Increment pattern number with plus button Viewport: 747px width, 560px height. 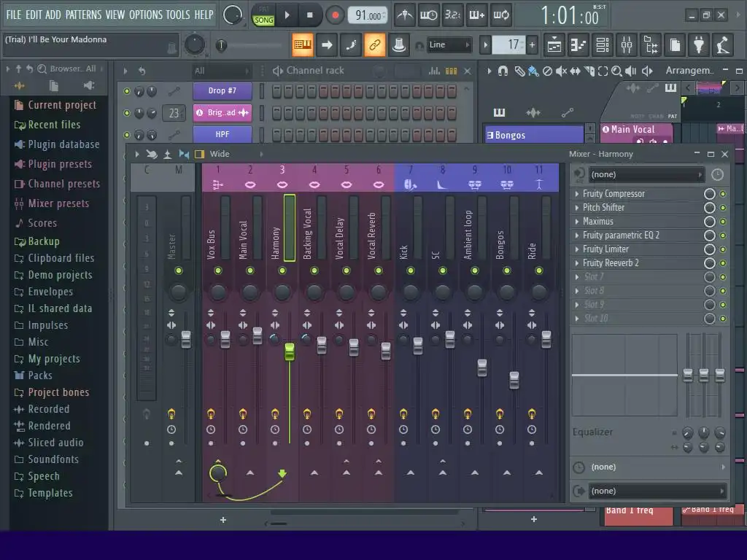pyautogui.click(x=532, y=45)
